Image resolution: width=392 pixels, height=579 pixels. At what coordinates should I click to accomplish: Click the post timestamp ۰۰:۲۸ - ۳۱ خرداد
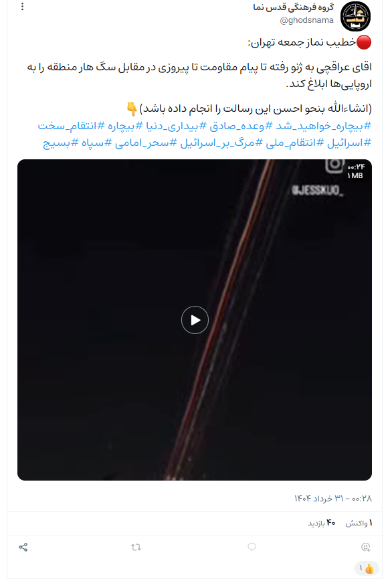pos(333,499)
